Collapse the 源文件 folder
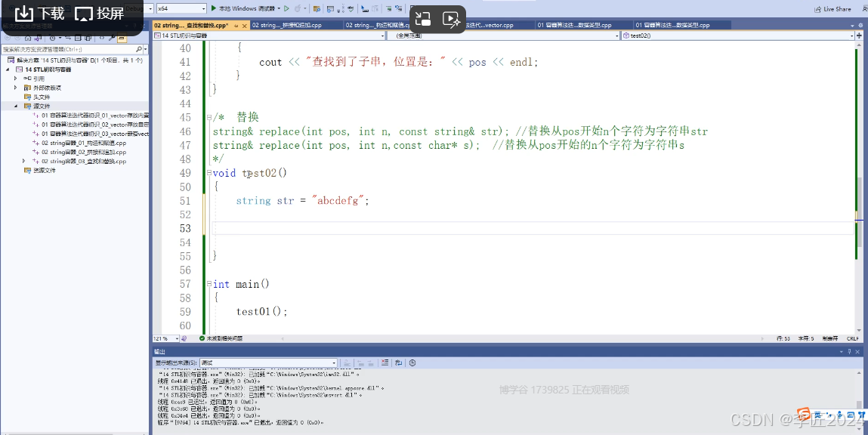The height and width of the screenshot is (435, 868). [x=16, y=106]
